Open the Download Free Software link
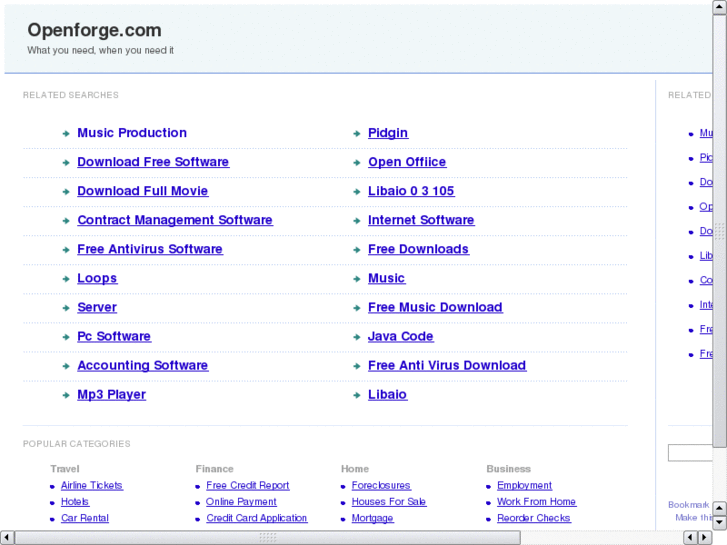Viewport: 727px width, 545px height. point(153,162)
